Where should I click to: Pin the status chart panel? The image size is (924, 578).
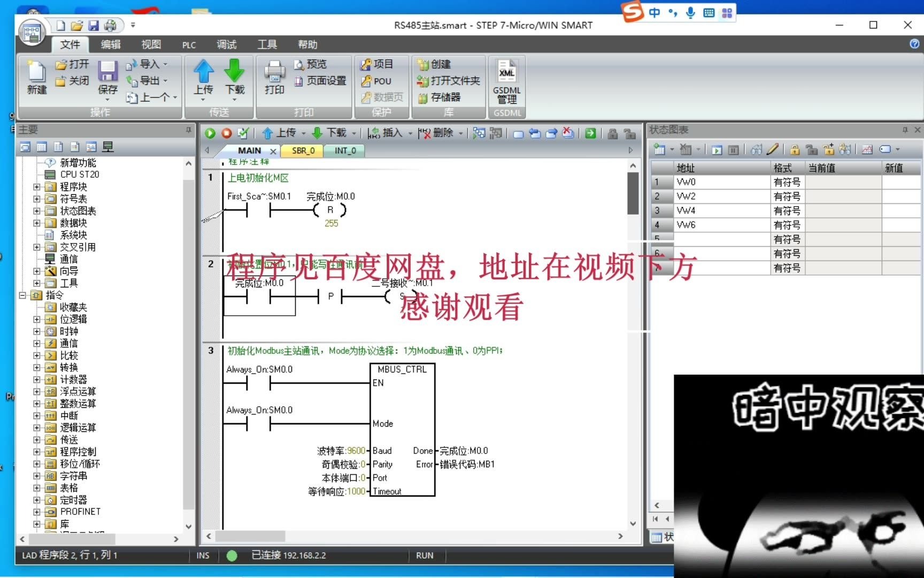point(905,130)
